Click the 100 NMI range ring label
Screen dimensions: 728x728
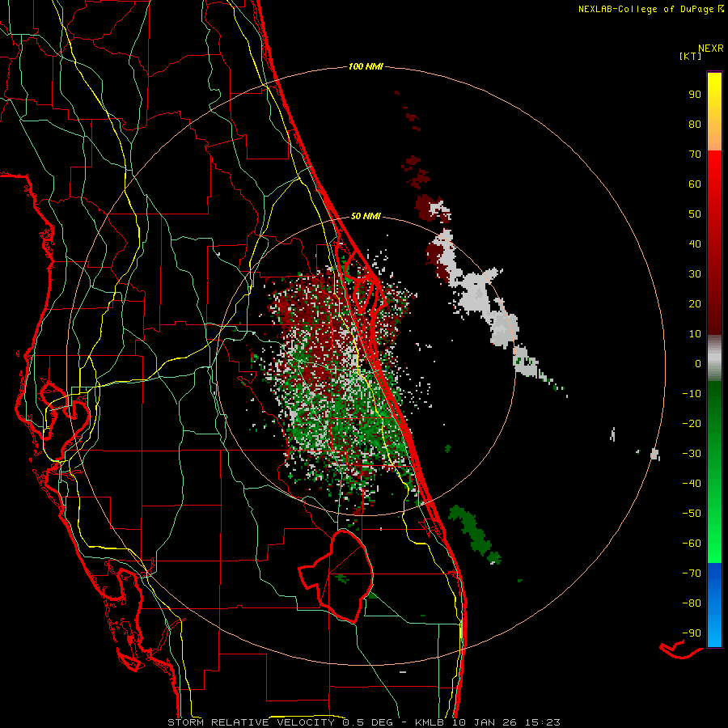366,67
